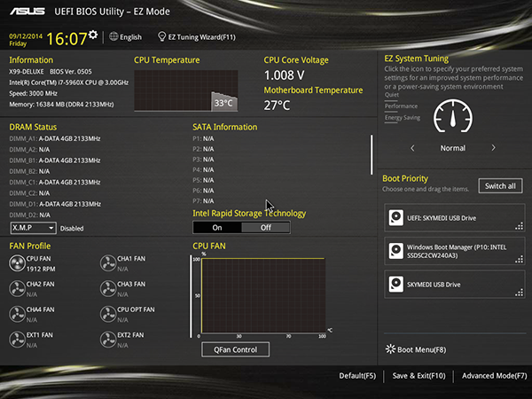Select the CHA4 FAN icon
The height and width of the screenshot is (399, 532).
click(17, 314)
